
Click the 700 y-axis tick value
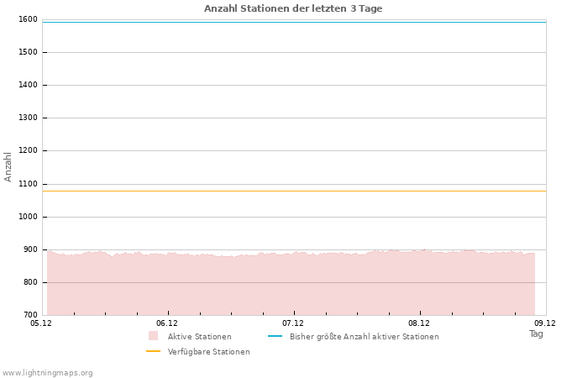pyautogui.click(x=30, y=315)
